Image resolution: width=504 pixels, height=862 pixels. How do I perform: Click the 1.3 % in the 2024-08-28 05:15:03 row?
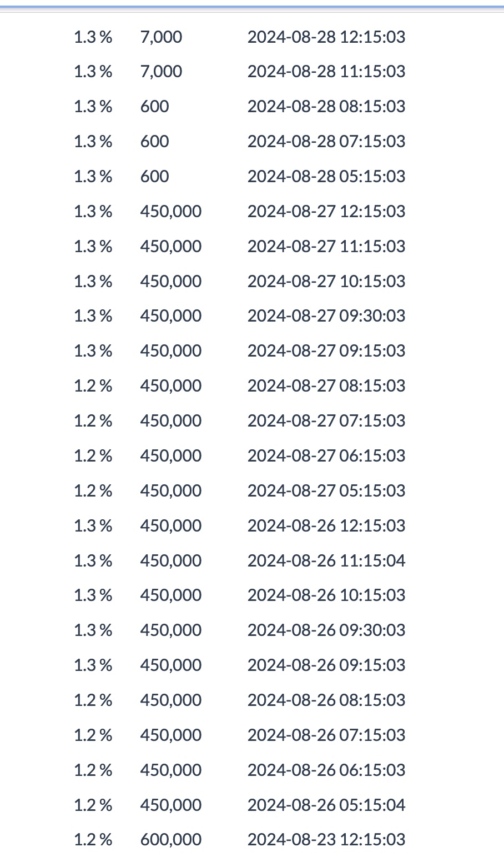point(93,177)
